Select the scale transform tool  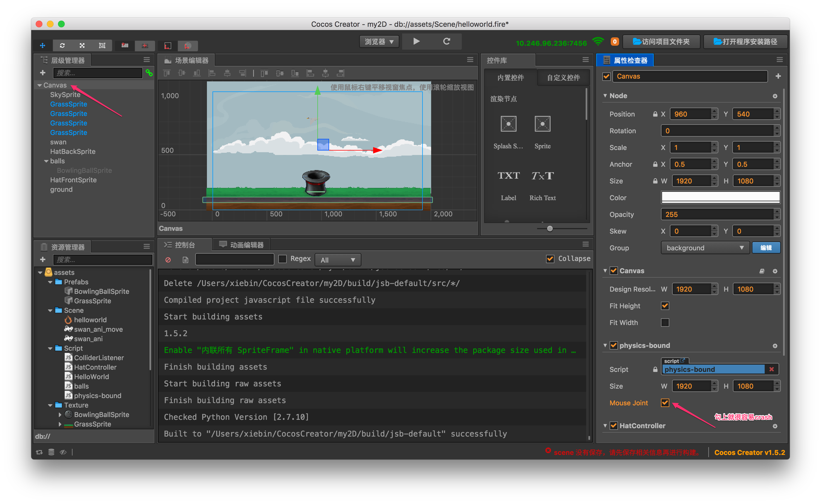pos(82,45)
